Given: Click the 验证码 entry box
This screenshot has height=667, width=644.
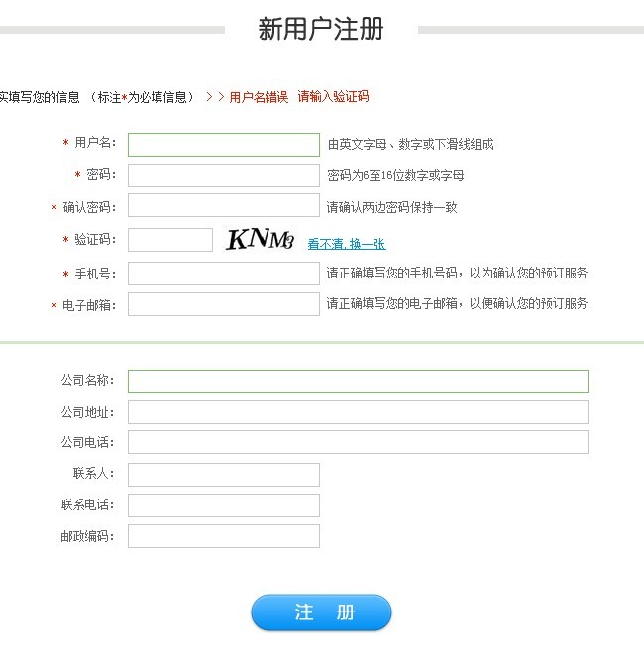Looking at the screenshot, I should 170,240.
